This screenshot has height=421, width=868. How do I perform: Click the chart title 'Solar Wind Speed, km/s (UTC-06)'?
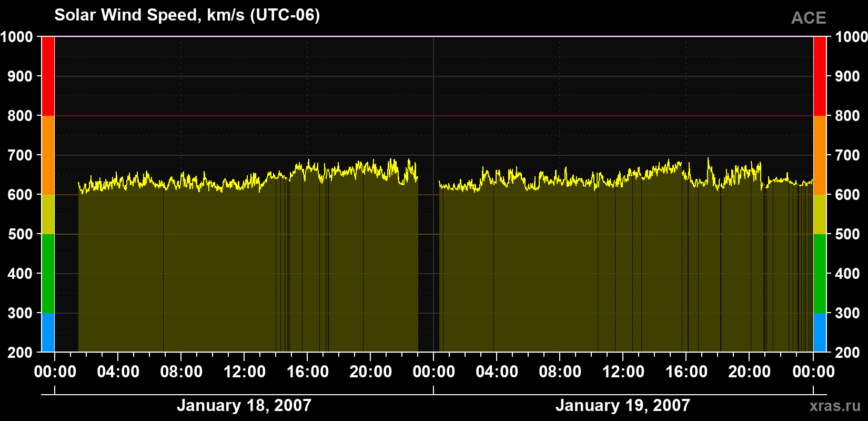[x=187, y=15]
